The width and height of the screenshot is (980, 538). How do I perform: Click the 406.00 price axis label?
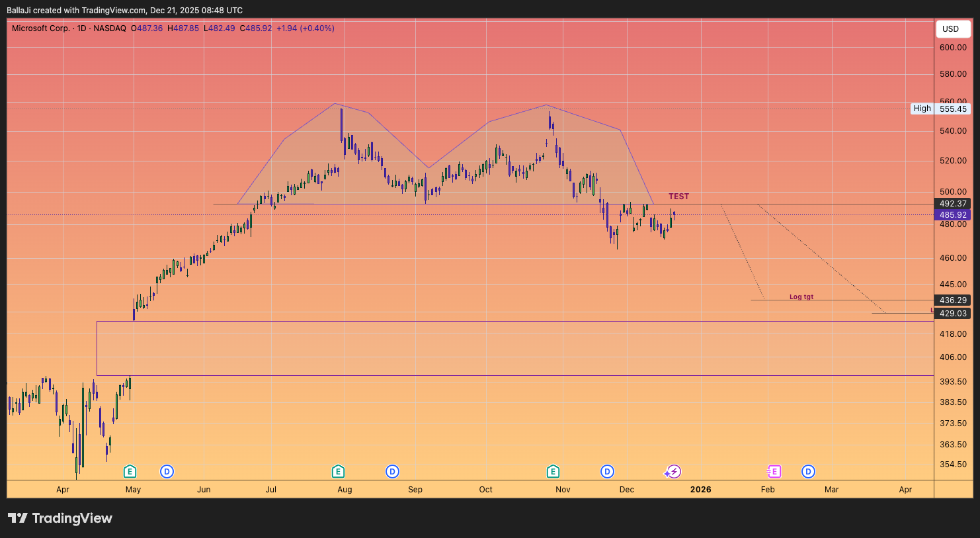pyautogui.click(x=953, y=357)
